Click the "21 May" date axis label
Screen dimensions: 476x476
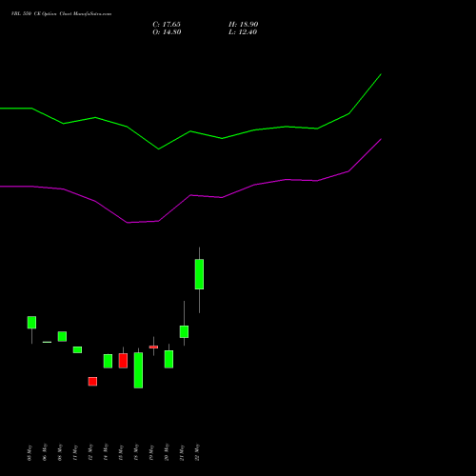pyautogui.click(x=182, y=452)
